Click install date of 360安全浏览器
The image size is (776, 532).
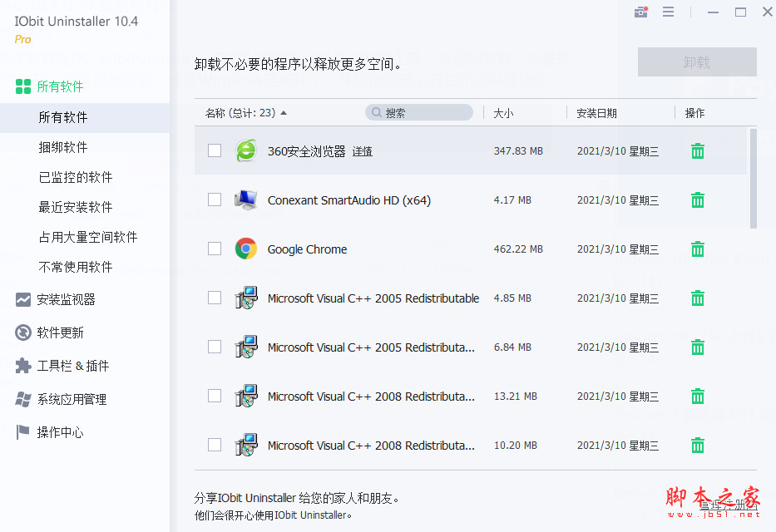point(618,151)
